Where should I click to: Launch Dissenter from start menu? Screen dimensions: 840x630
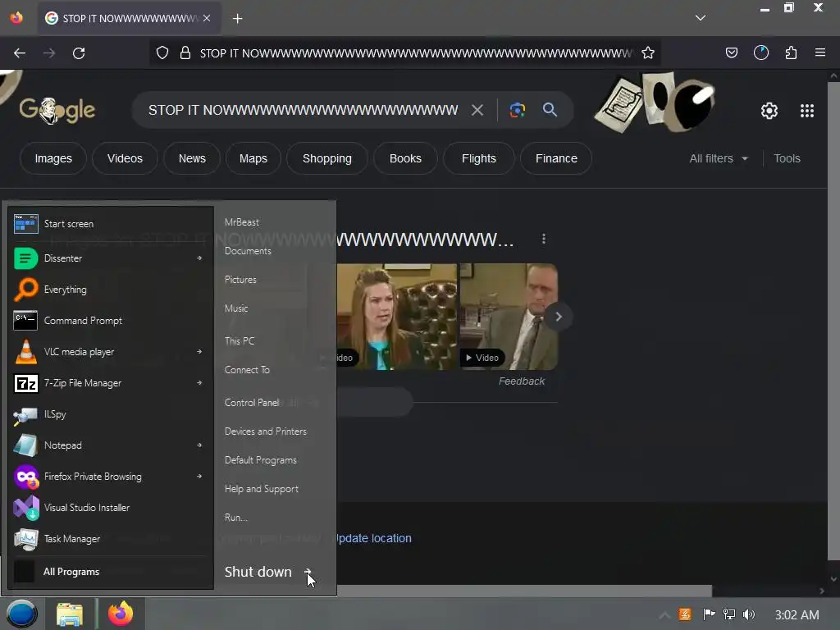102,258
